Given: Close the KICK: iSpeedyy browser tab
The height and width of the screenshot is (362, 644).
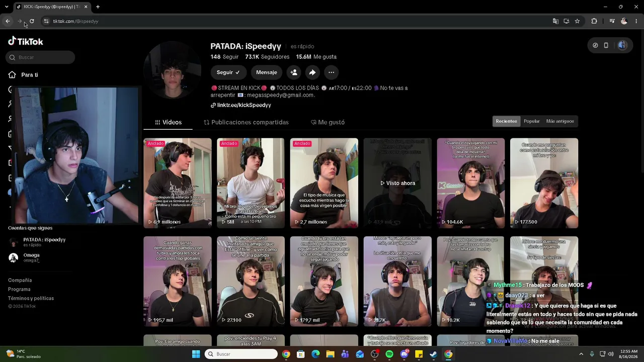Looking at the screenshot, I should point(86,7).
